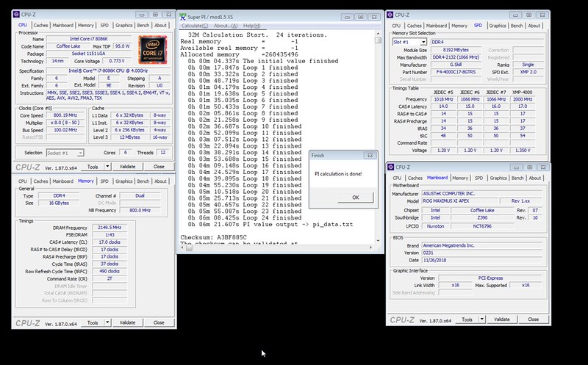The height and width of the screenshot is (365, 588).
Task: Click Close button in Mainboard window
Action: tap(534, 319)
